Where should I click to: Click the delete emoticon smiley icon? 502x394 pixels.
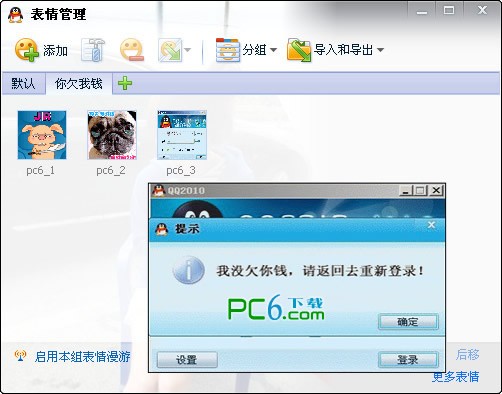[x=132, y=50]
